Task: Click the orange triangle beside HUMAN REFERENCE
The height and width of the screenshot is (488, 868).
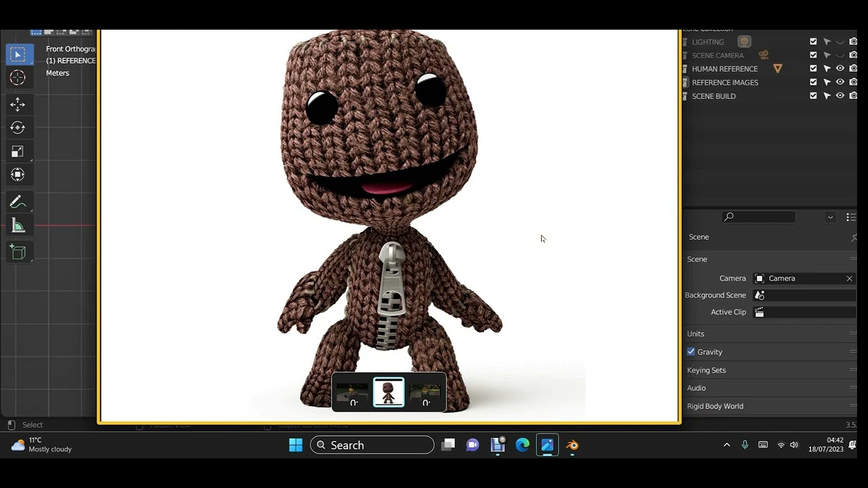Action: pos(778,68)
